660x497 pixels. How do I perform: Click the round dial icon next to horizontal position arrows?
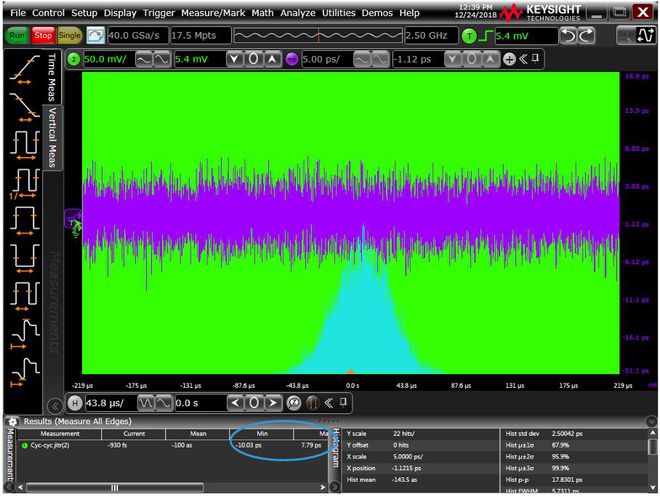point(294,403)
